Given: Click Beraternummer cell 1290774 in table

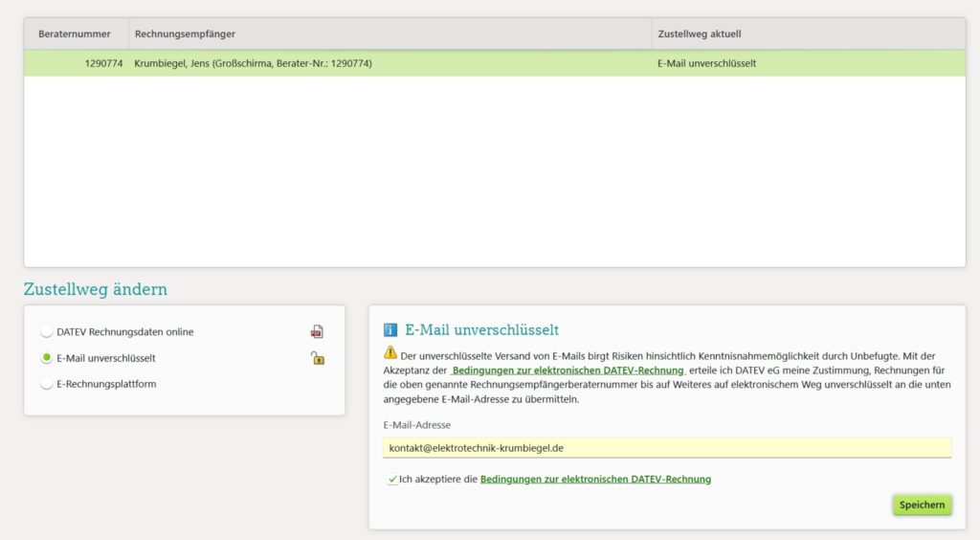Looking at the screenshot, I should [103, 63].
